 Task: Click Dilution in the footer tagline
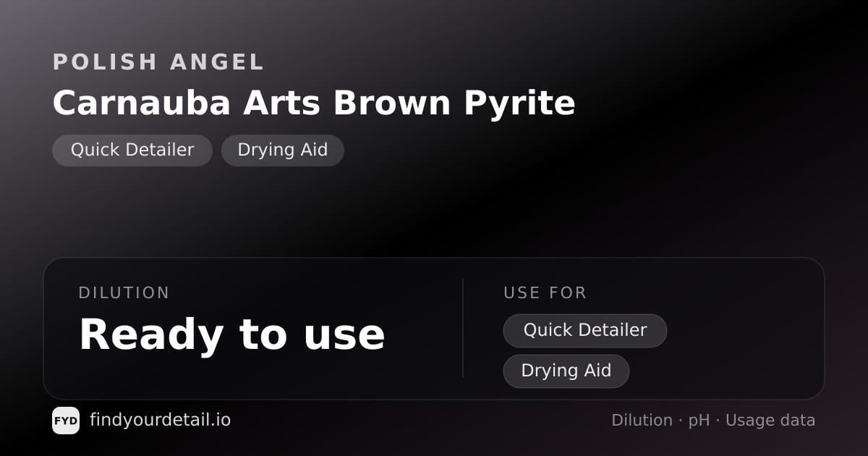pos(642,421)
